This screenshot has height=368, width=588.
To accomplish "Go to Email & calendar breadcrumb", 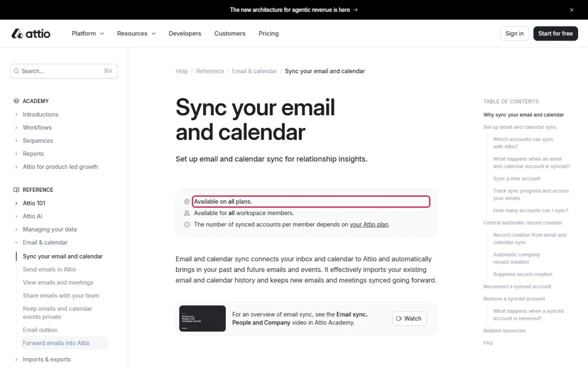I will click(254, 71).
